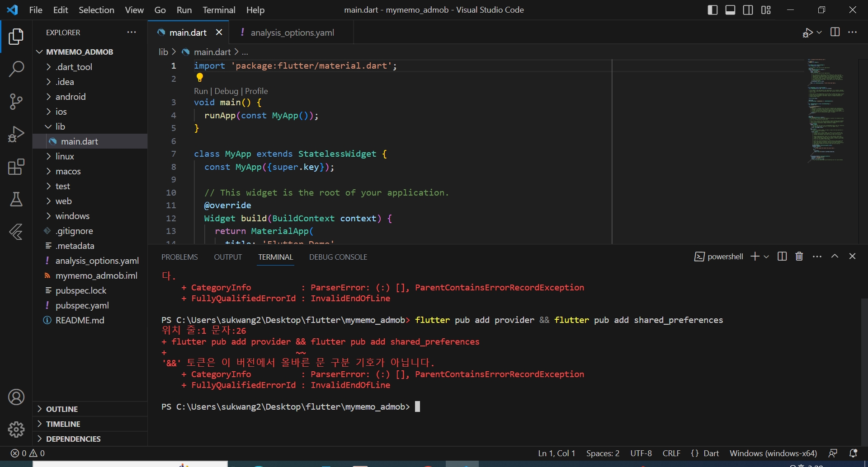Split the editor right
Viewport: 868px width, 467px height.
coord(835,32)
